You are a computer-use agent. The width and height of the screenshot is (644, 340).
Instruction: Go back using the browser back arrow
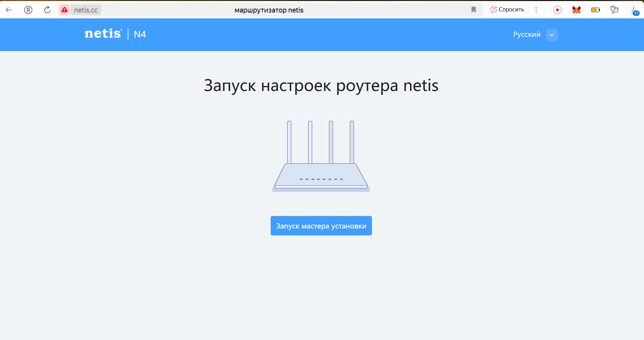[9, 10]
